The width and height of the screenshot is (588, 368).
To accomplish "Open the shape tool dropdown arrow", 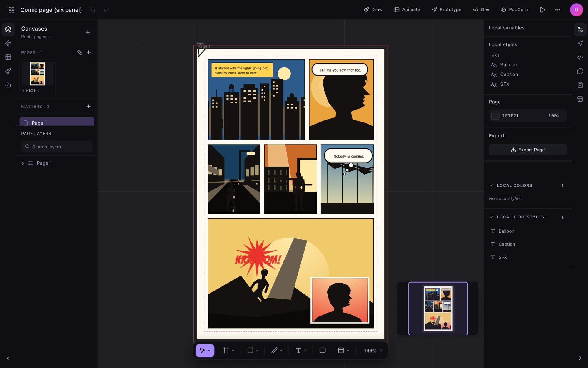I will 257,350.
